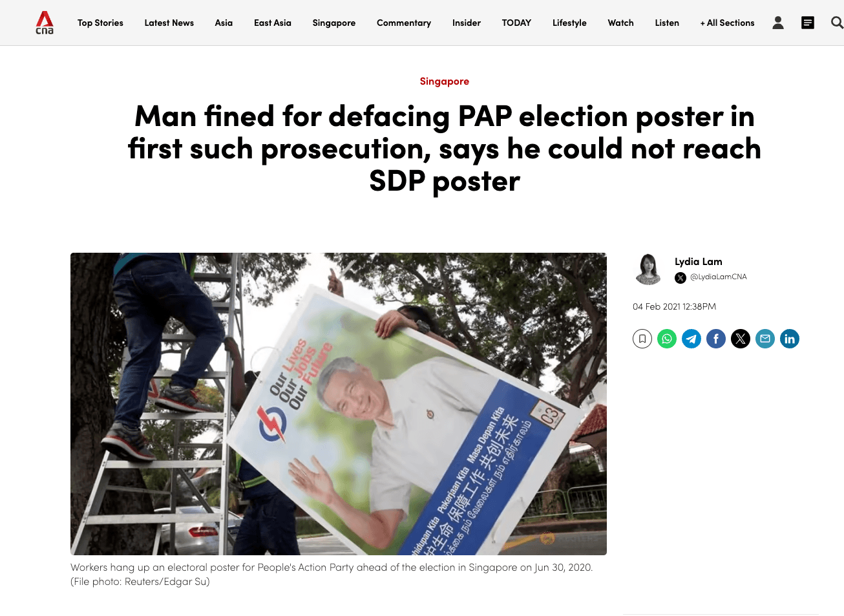Click Lydia Lam's author avatar

coord(648,270)
